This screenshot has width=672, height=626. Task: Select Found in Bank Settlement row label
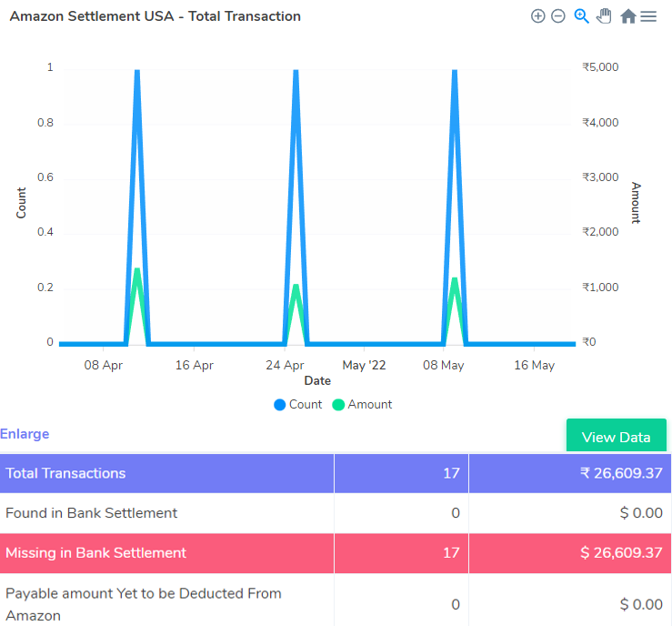coord(91,513)
